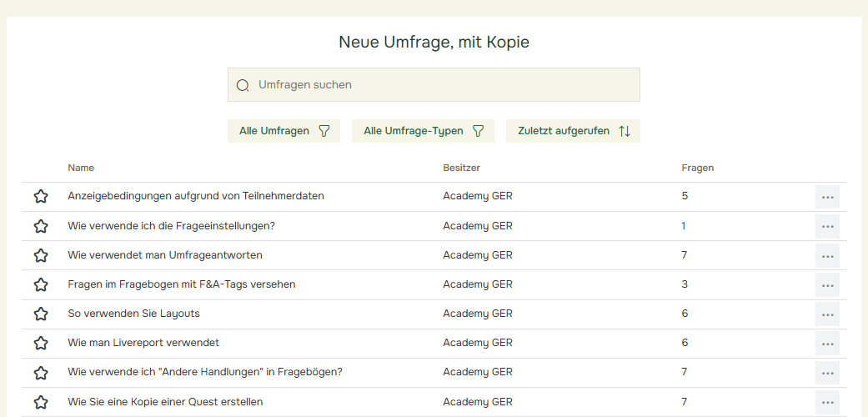Select survey 'Anzeigebedingungen aufgrund von Teilnehmerdaten'
This screenshot has width=868, height=417.
tap(195, 195)
